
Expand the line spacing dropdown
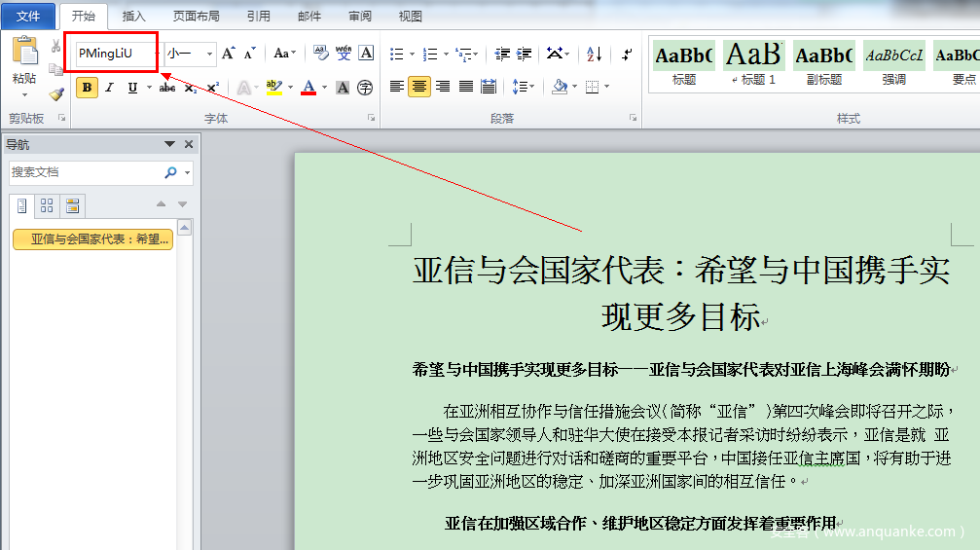click(531, 87)
